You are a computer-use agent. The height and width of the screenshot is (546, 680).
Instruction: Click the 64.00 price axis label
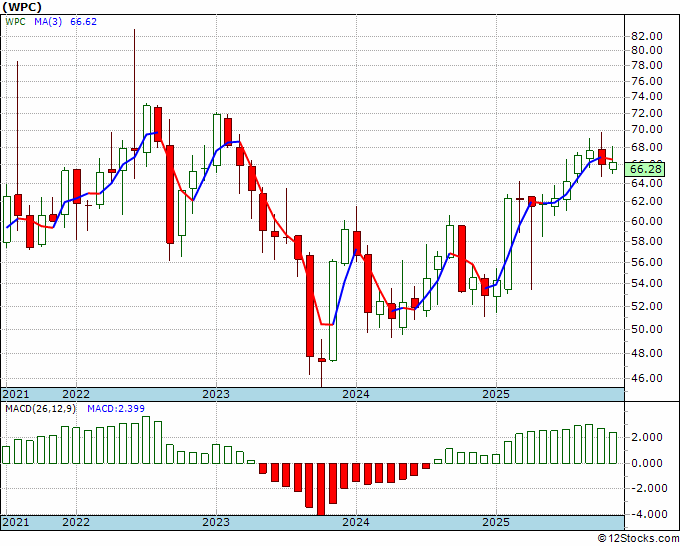(x=647, y=183)
